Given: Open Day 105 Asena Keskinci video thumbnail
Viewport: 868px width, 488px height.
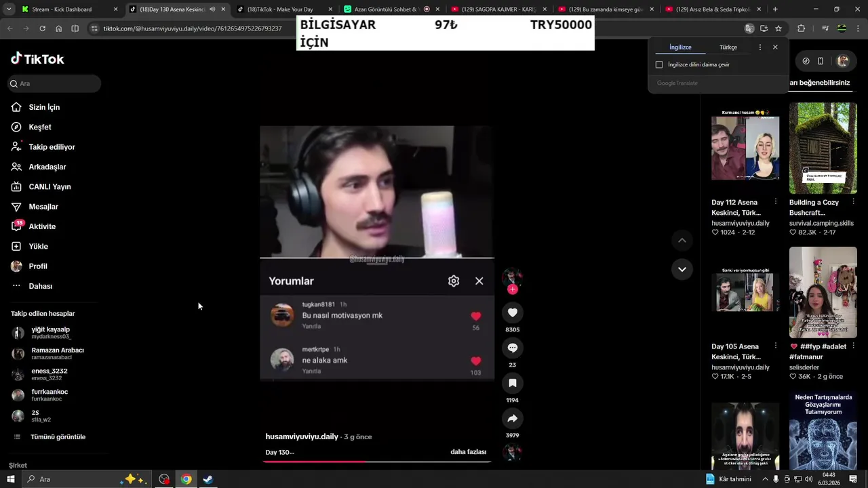Looking at the screenshot, I should point(745,292).
